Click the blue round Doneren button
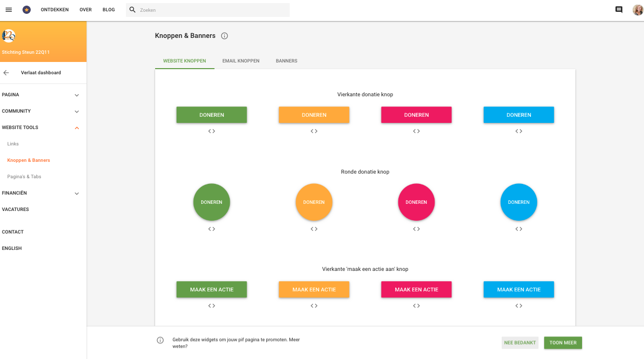Image resolution: width=644 pixels, height=359 pixels. (519, 202)
